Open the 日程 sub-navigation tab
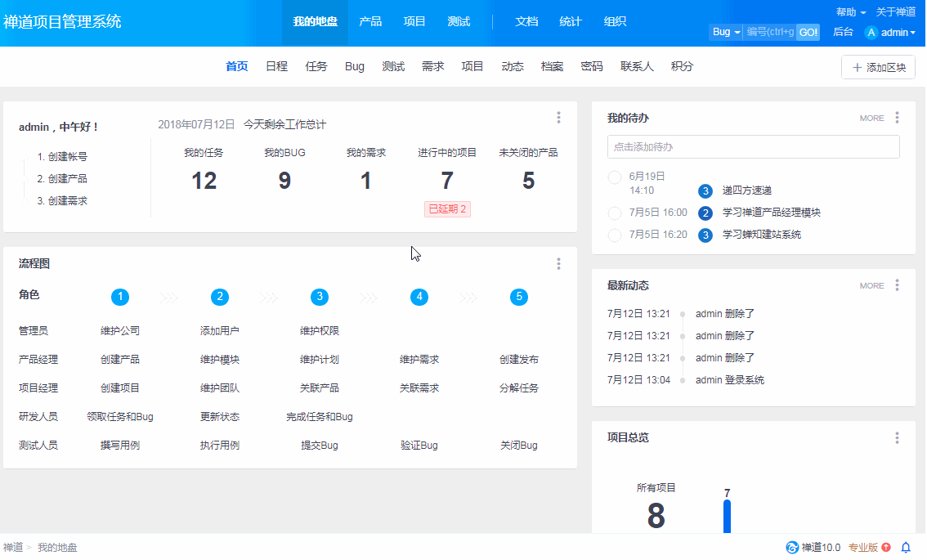Screen dimensions: 927x560 [276, 67]
